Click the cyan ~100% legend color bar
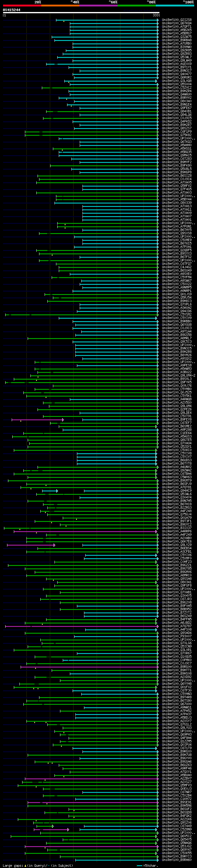197x868 pixels. pyautogui.click(x=175, y=6)
